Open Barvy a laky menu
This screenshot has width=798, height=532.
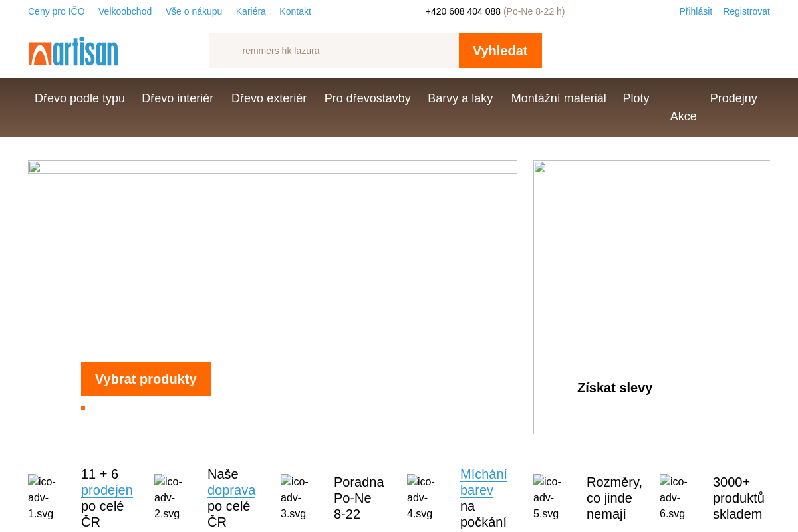point(460,98)
